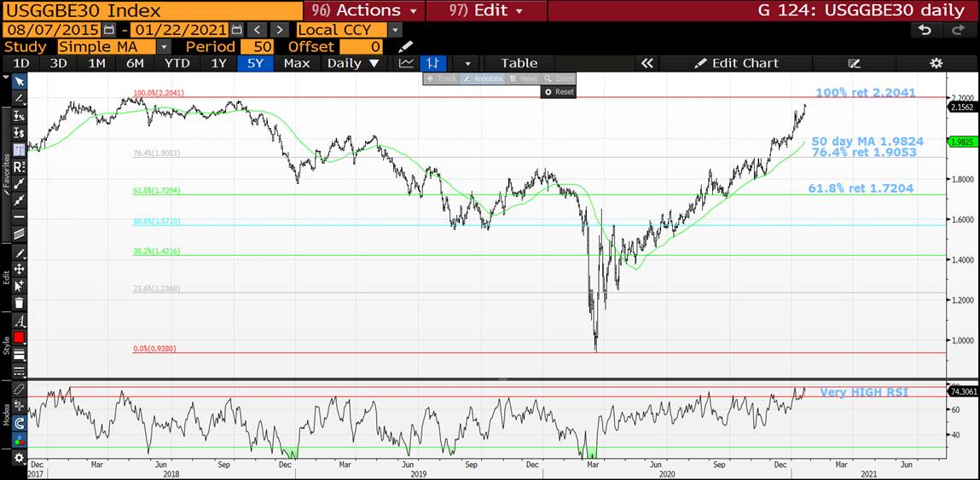Open chart settings gear at top right
The width and height of the screenshot is (980, 480).
[936, 63]
